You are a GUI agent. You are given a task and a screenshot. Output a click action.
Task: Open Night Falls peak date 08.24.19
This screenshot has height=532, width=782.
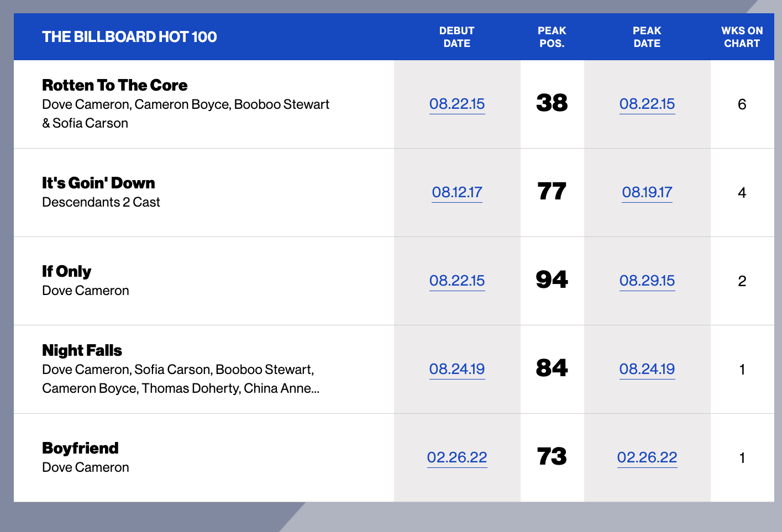tap(647, 369)
